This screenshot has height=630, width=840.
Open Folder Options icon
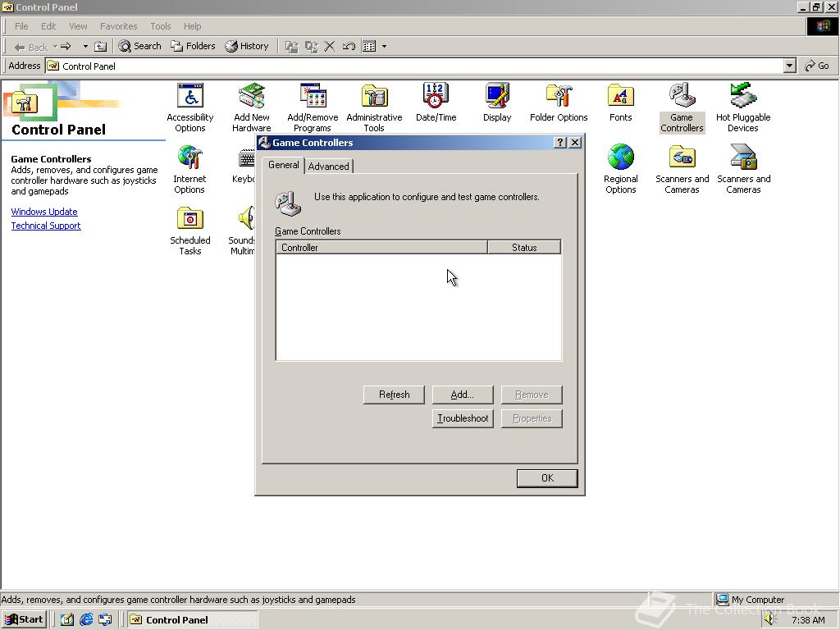(559, 102)
